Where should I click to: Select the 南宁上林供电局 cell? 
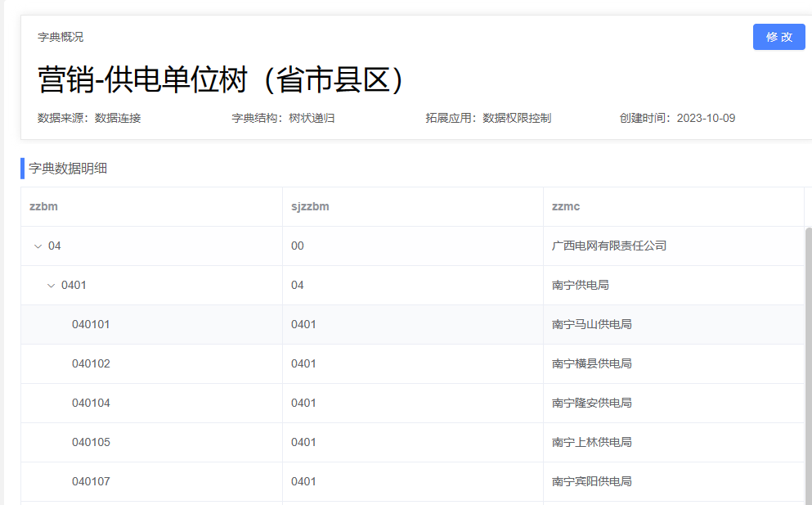click(592, 442)
